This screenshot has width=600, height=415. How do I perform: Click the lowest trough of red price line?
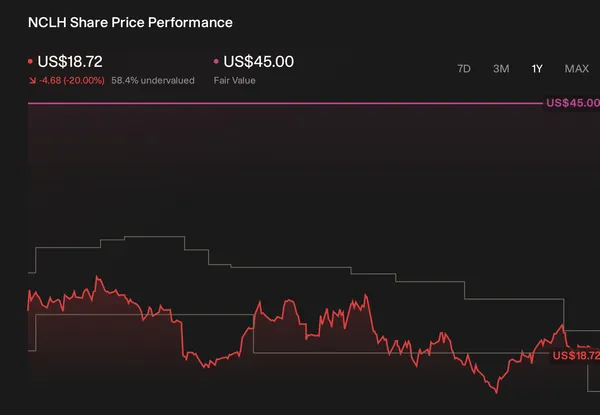[x=497, y=392]
